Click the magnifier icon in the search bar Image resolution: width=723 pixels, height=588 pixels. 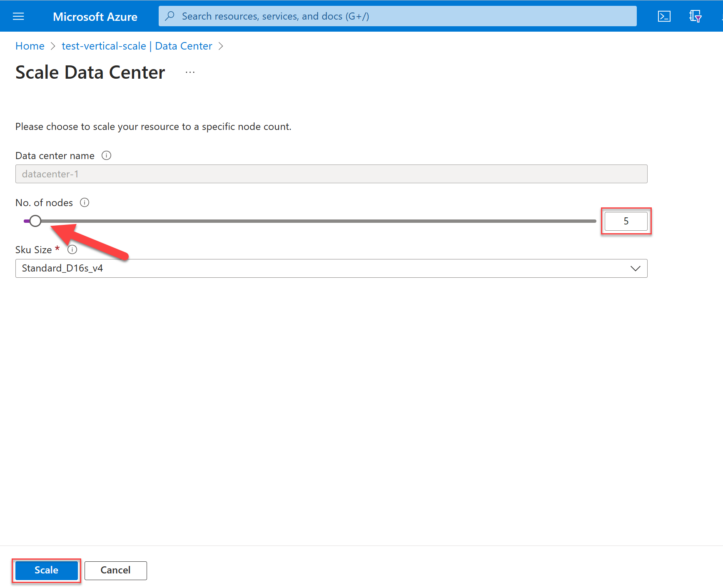pos(170,16)
